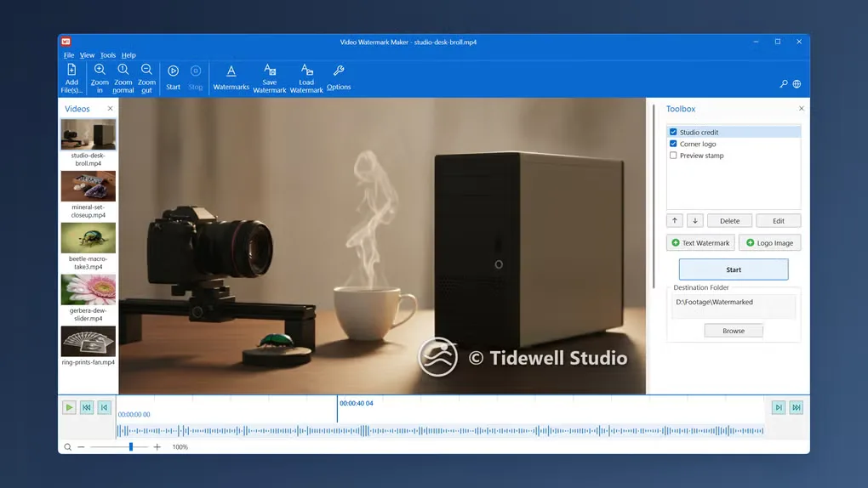Click the search magnifier in the toolbar
The height and width of the screenshot is (488, 868).
[x=783, y=84]
